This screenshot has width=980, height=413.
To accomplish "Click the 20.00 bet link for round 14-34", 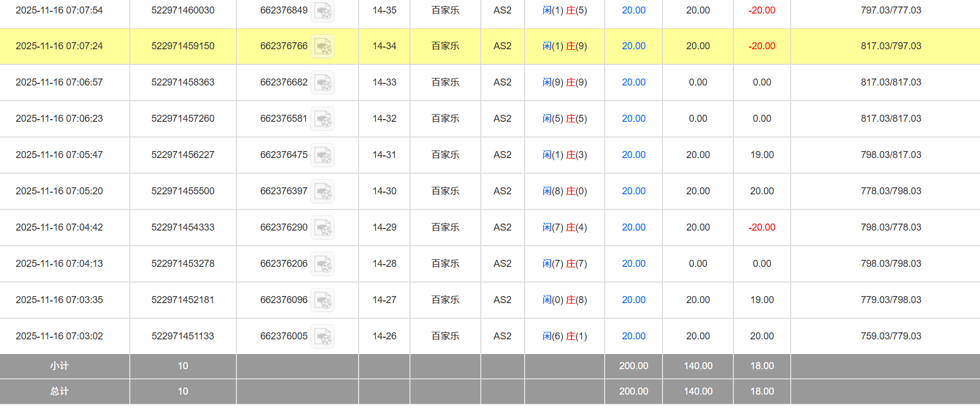I will (633, 46).
